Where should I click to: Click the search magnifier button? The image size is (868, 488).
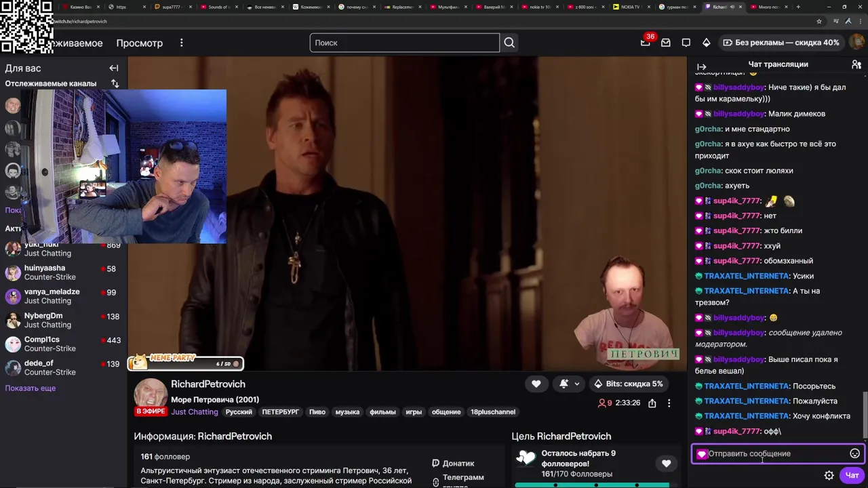point(509,43)
